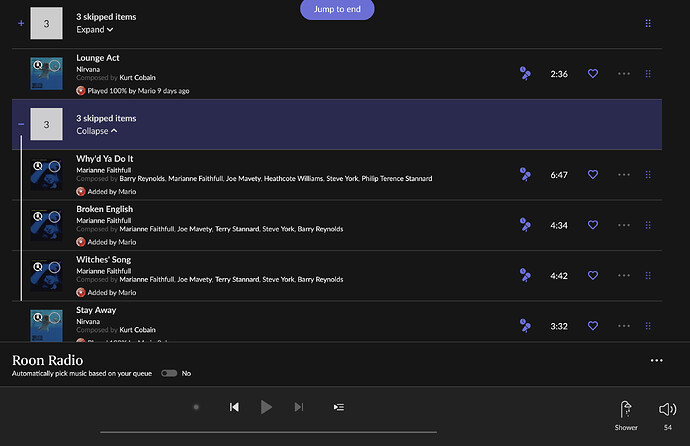Skip to previous track

pos(234,407)
